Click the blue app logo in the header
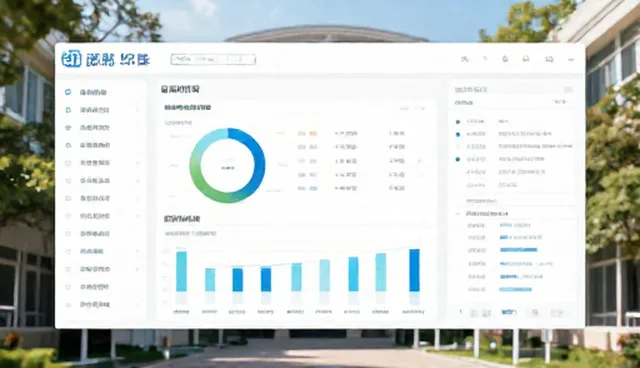 (71, 59)
